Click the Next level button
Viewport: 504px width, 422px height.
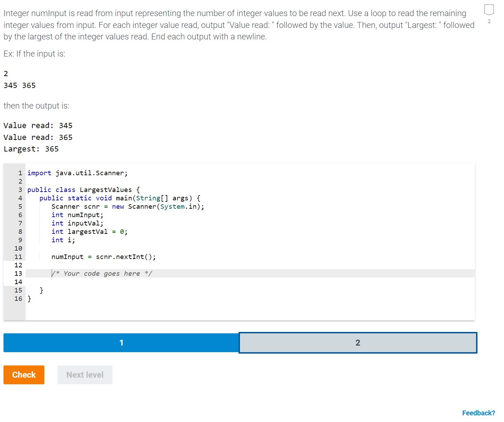pos(85,375)
